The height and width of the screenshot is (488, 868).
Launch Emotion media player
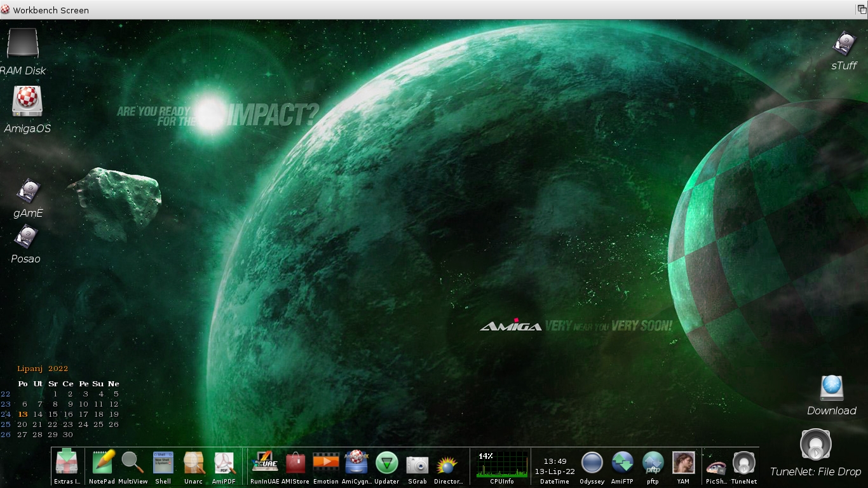(x=326, y=462)
